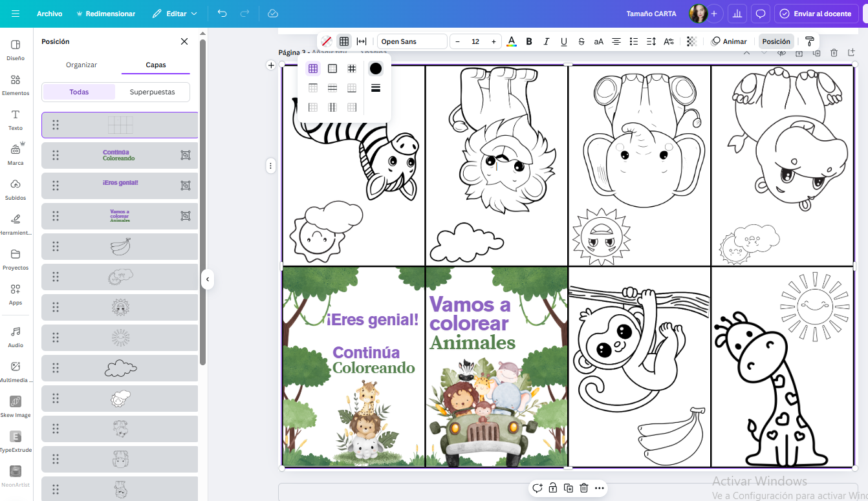Toggle bulleted list

(634, 41)
